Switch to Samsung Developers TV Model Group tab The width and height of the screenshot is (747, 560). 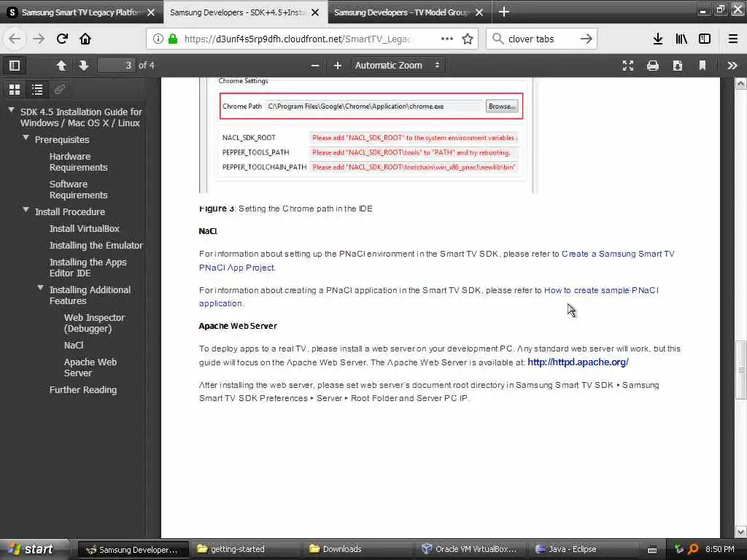pyautogui.click(x=400, y=12)
